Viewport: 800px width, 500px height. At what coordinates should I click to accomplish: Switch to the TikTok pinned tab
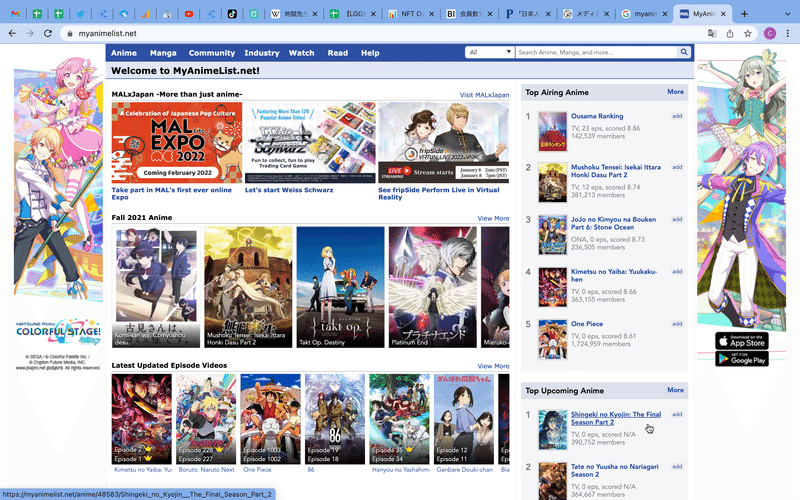tap(232, 14)
